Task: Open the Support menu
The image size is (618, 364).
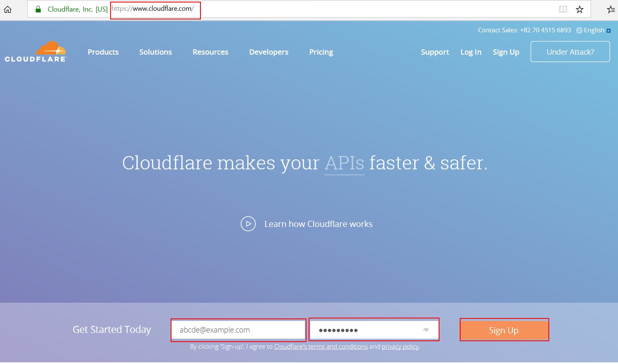Action: pos(435,52)
